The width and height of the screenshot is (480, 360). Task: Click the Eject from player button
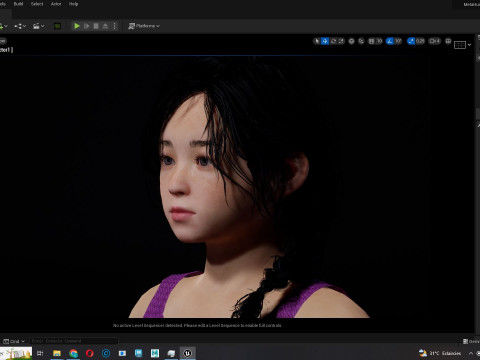click(105, 26)
